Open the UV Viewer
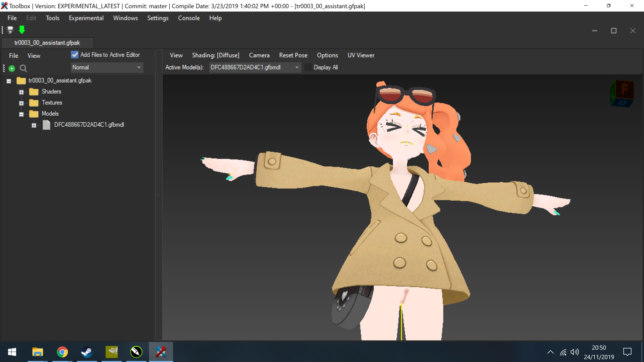Screen dimensions: 644x362 coord(361,55)
